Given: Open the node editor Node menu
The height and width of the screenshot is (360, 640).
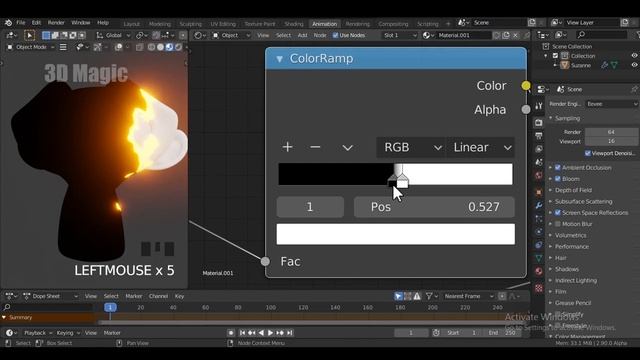Looking at the screenshot, I should point(320,36).
